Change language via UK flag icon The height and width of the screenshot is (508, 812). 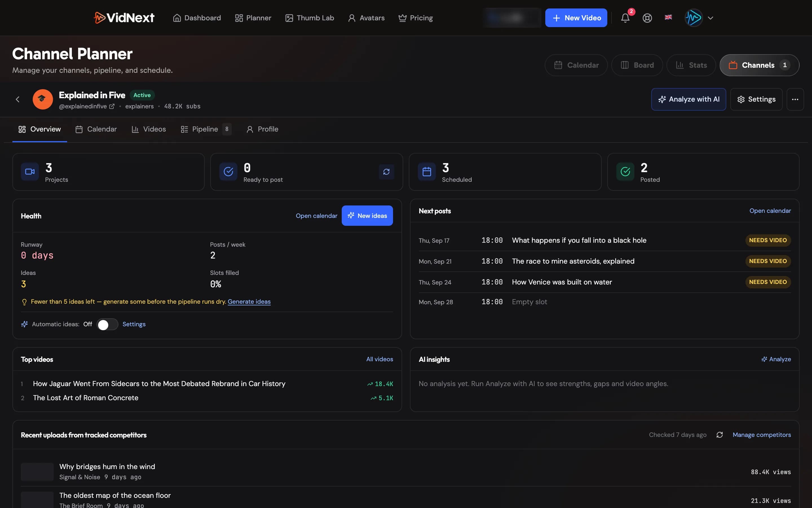tap(668, 17)
